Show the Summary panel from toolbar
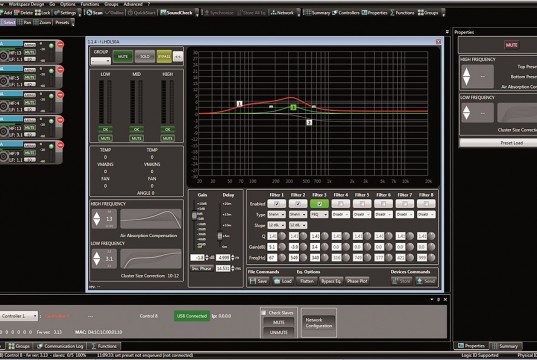Screen dimensions: 537x360 point(317,13)
